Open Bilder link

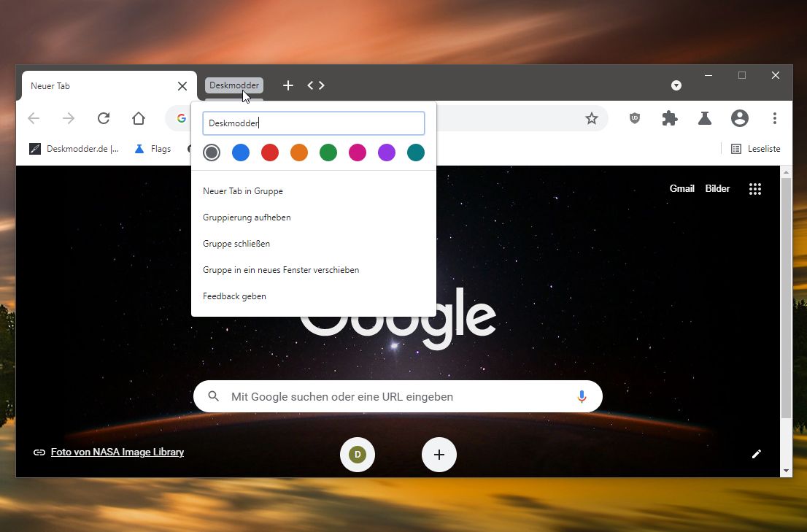pos(717,188)
